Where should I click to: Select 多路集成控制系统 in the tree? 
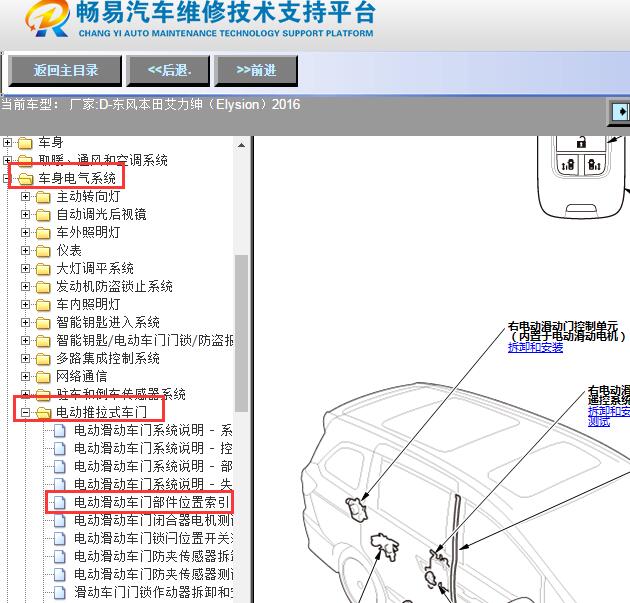pyautogui.click(x=108, y=358)
